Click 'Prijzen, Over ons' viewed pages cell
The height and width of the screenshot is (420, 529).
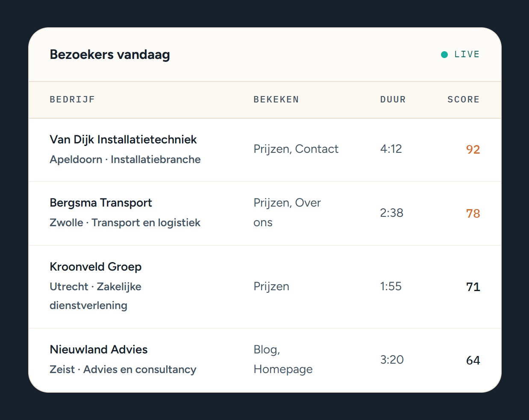click(x=287, y=213)
